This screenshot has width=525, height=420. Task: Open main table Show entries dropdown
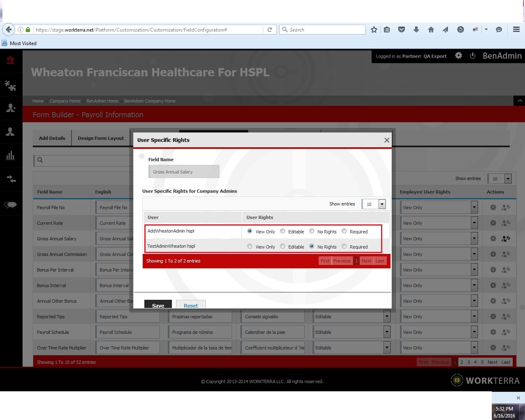[x=500, y=178]
